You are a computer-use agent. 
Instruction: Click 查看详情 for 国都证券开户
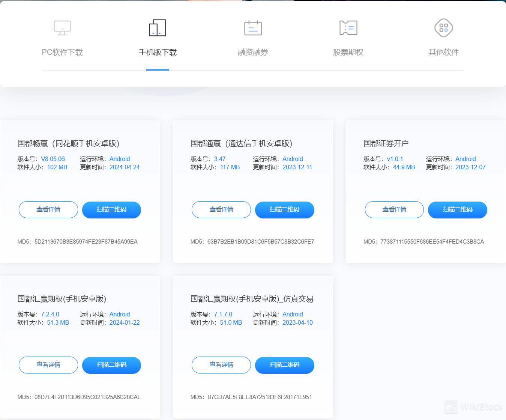coord(394,209)
